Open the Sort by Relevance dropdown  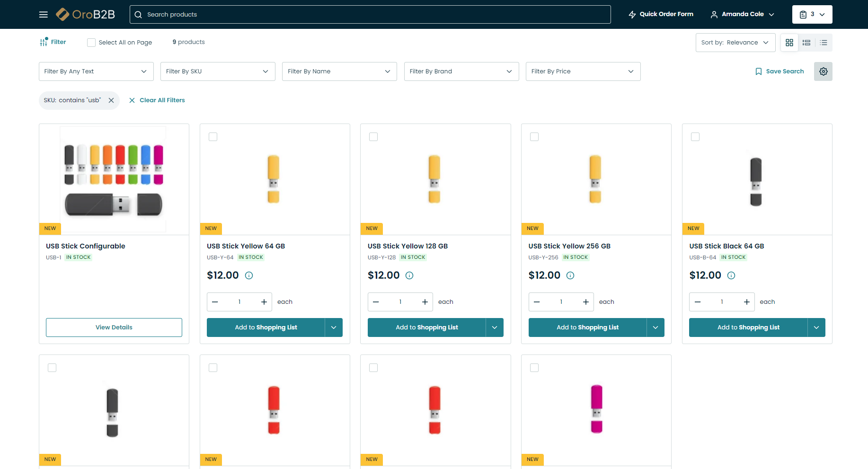735,43
